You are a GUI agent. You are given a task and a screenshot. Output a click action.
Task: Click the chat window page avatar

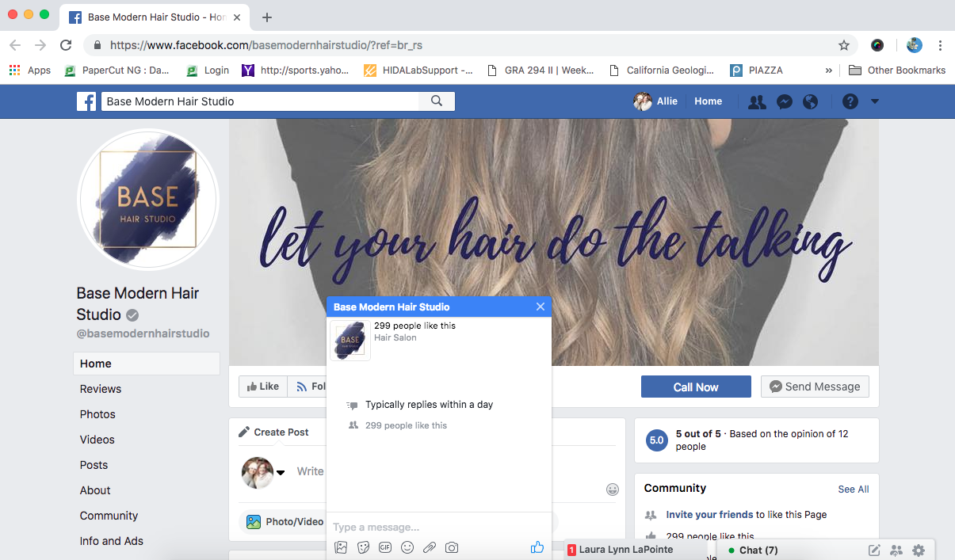(350, 340)
